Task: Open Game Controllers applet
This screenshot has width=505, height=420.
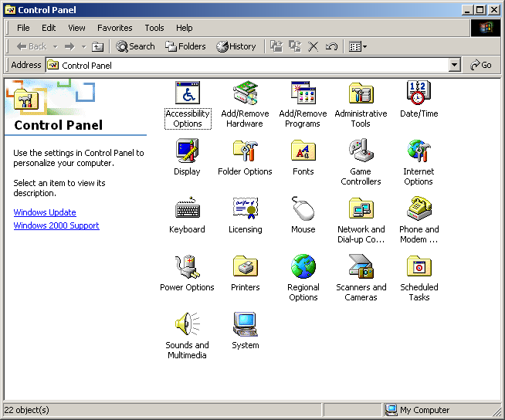Action: click(x=361, y=151)
